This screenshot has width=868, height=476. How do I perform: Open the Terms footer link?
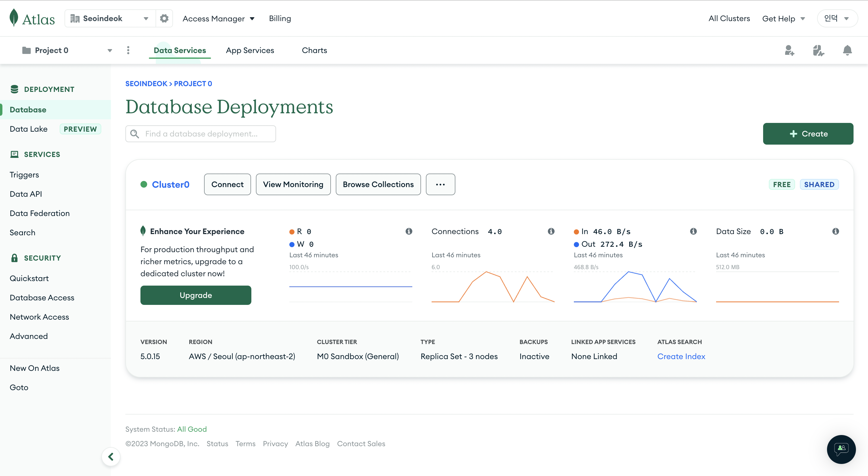(245, 443)
